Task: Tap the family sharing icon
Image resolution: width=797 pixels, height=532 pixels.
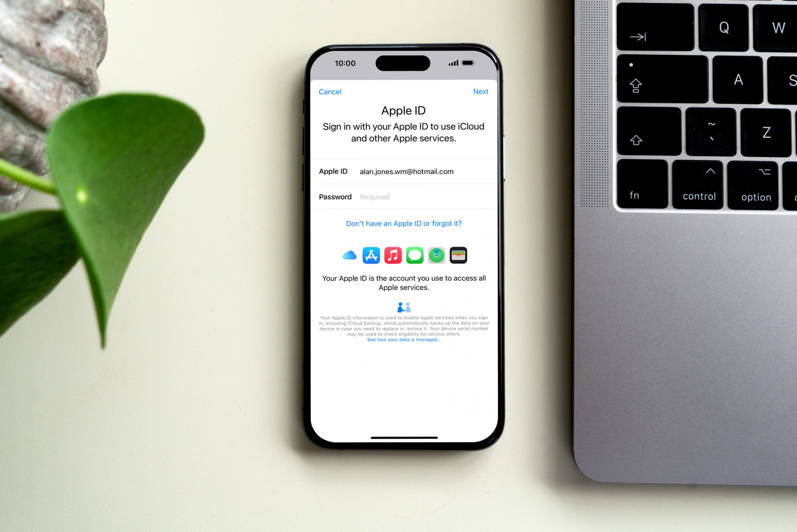Action: point(403,308)
